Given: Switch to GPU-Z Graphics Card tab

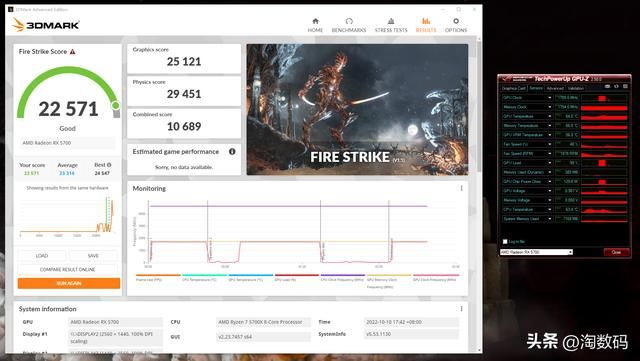Looking at the screenshot, I should (x=513, y=88).
